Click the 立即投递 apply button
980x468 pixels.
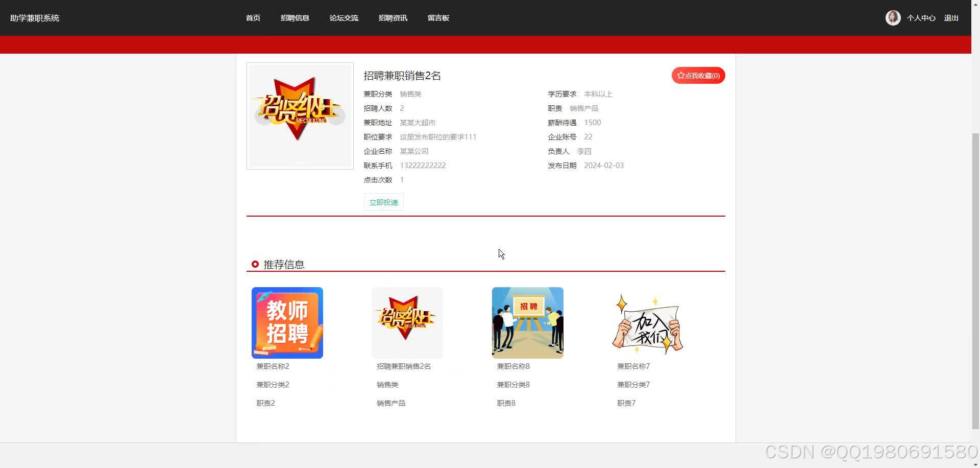[x=383, y=202]
